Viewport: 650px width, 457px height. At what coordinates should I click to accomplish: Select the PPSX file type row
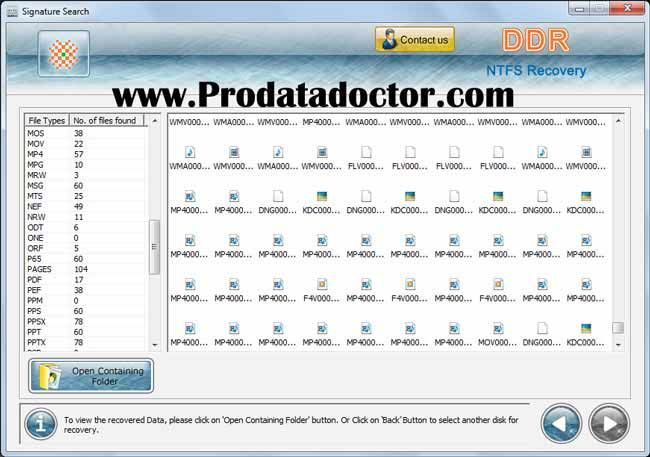click(86, 321)
